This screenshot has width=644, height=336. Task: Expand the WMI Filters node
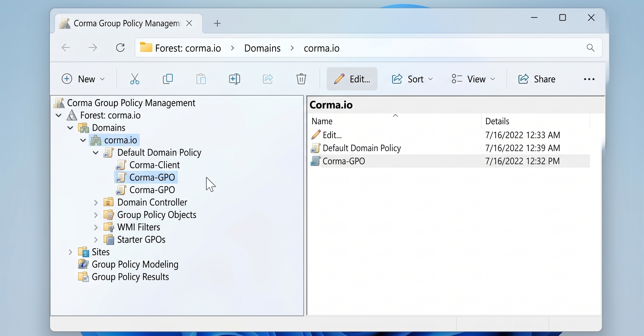[96, 227]
